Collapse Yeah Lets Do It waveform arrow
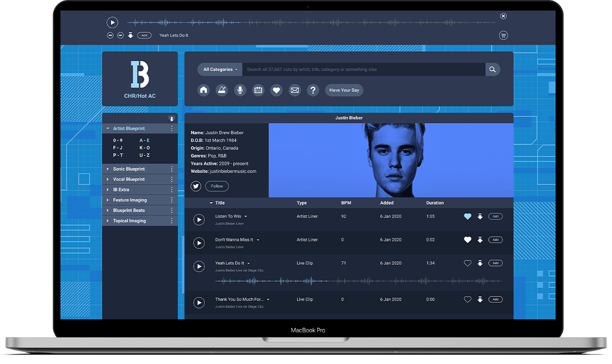 click(248, 263)
